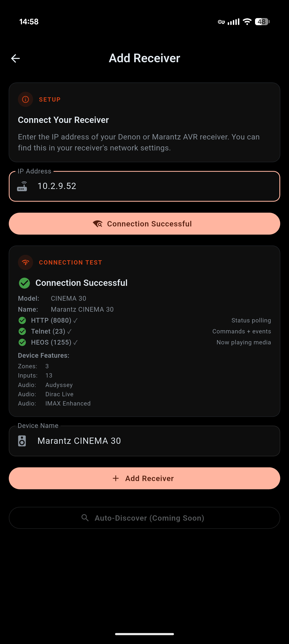Image resolution: width=289 pixels, height=644 pixels.
Task: Click the Connection Test wifi icon
Action: click(x=25, y=262)
